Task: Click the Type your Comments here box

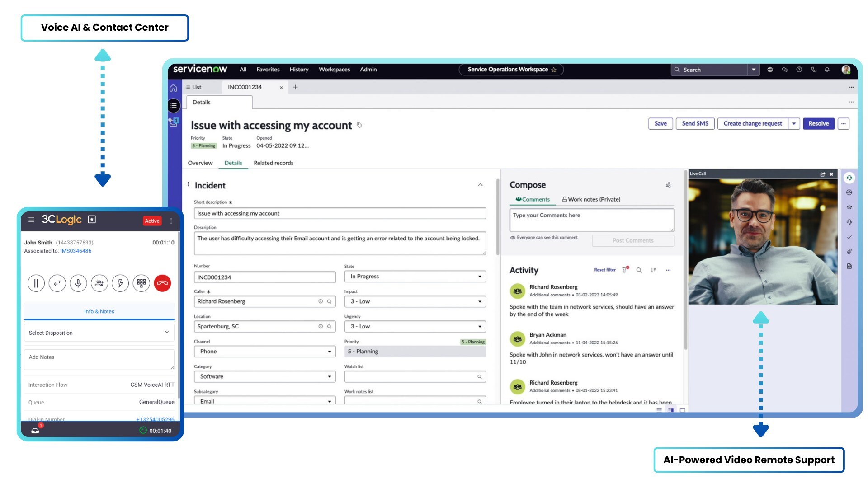Action: click(592, 220)
